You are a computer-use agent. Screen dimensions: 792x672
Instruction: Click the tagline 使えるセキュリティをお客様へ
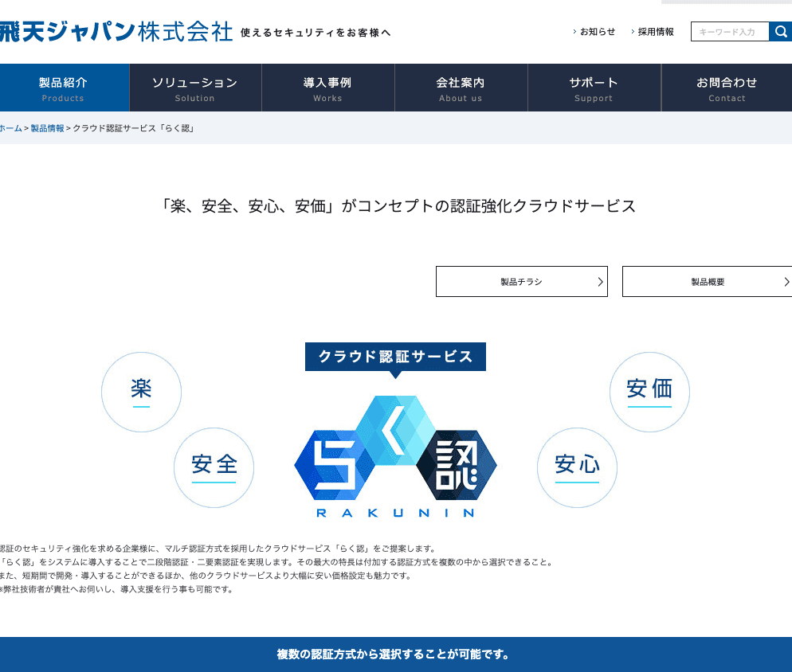coord(316,33)
